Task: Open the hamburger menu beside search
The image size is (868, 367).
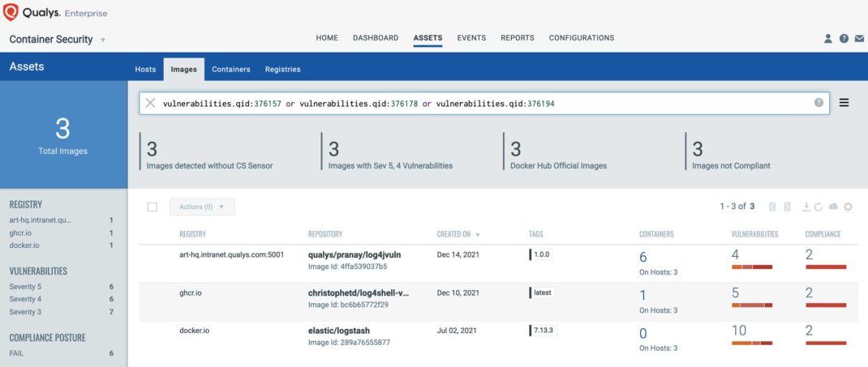Action: click(x=844, y=103)
